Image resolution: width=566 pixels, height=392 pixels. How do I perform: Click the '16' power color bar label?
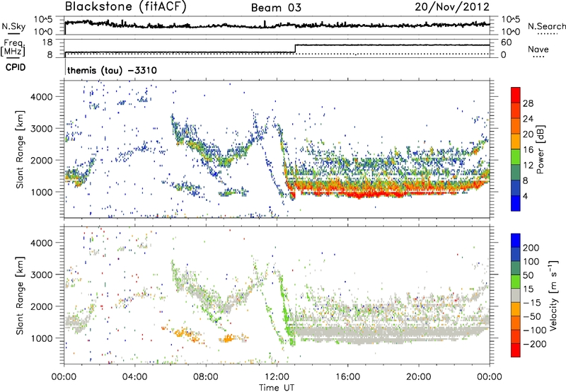tap(528, 150)
